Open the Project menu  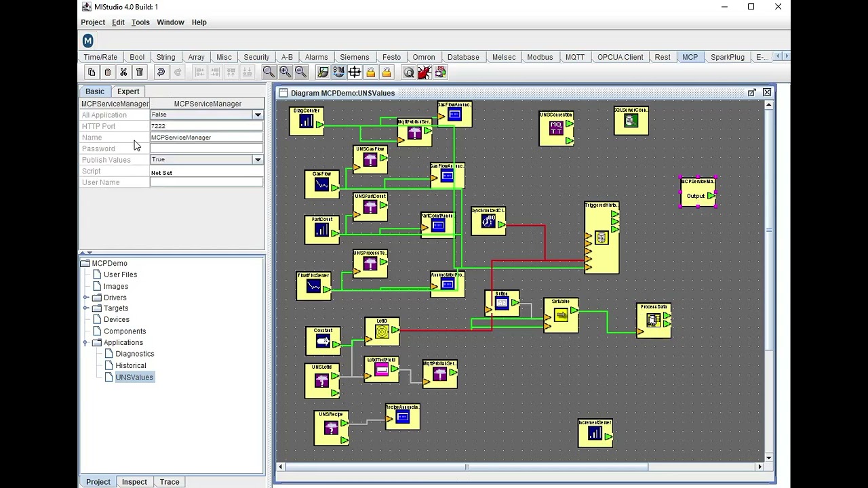click(x=93, y=22)
